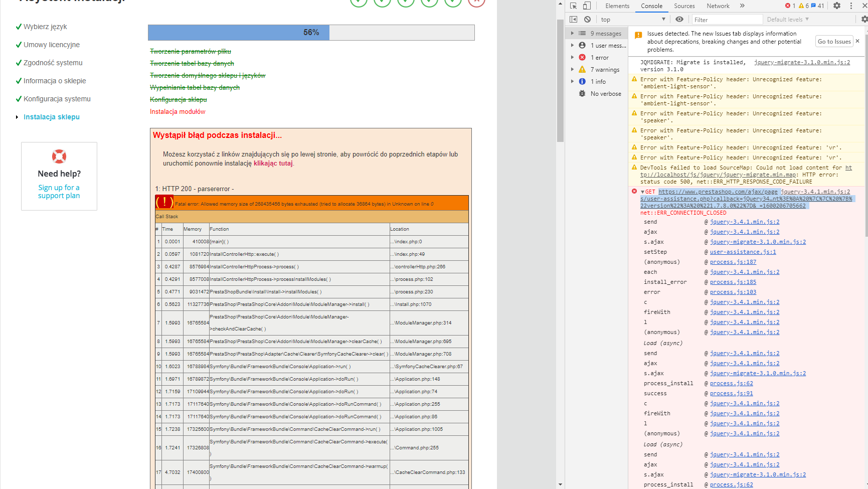Click the blue console messages badge
This screenshot has height=489, width=868.
(x=814, y=6)
